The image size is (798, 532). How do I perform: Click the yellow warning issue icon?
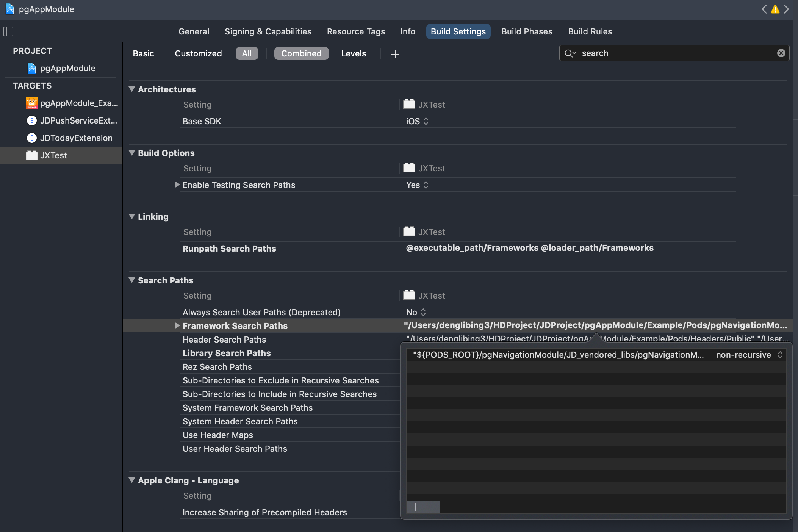click(775, 9)
